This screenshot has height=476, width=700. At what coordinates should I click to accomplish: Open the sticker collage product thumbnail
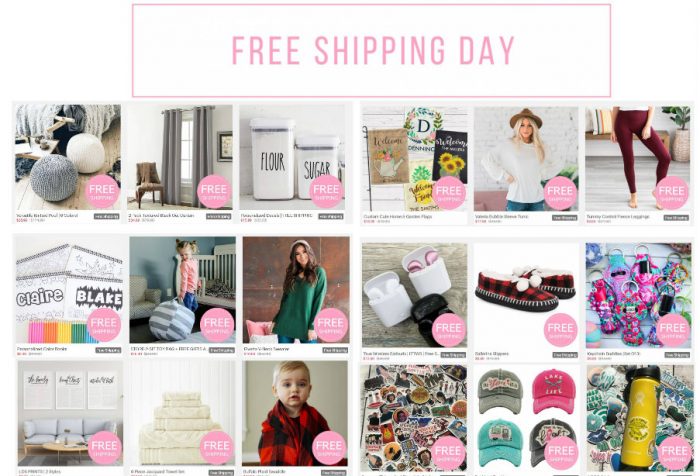pos(414,418)
